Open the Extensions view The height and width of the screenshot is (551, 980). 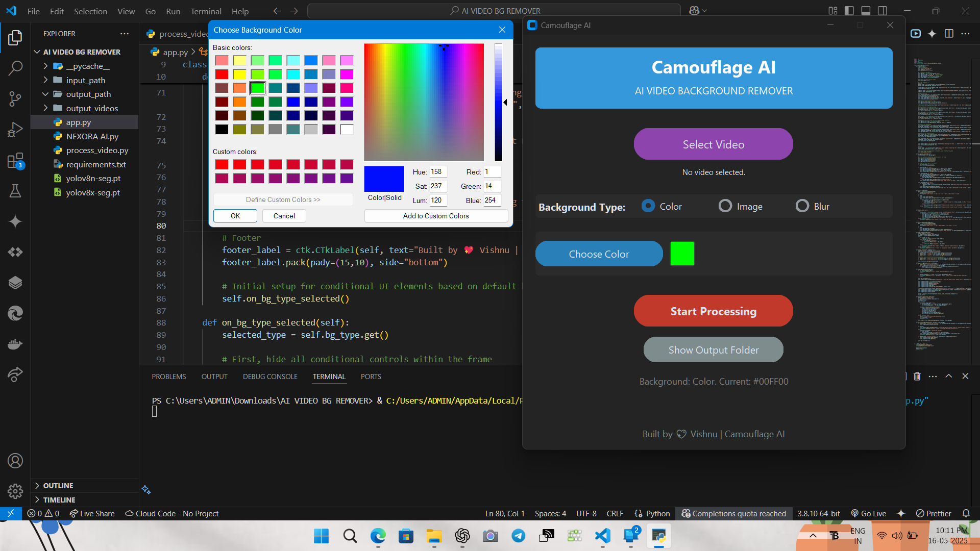pos(15,161)
